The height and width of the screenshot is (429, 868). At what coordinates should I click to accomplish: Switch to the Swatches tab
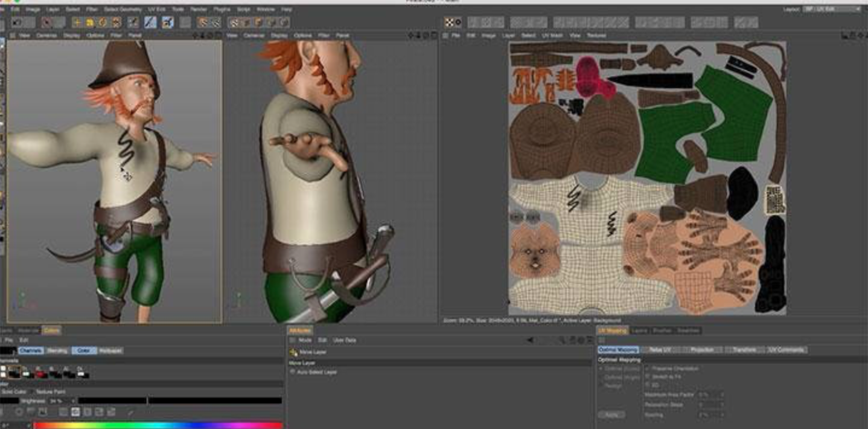click(x=689, y=331)
